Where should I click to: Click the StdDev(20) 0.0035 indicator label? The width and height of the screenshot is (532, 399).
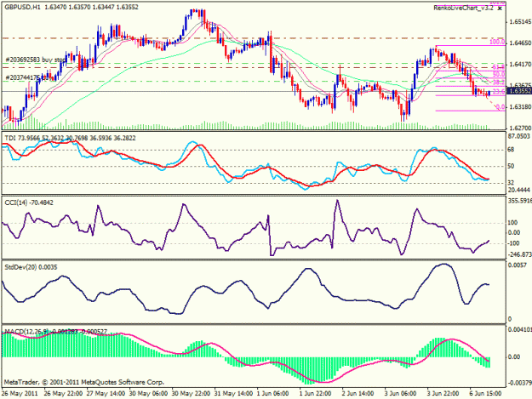tap(31, 267)
